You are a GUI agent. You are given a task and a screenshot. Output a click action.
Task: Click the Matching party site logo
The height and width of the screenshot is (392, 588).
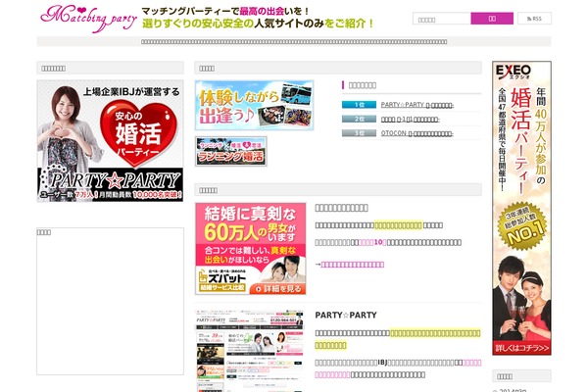(x=88, y=18)
